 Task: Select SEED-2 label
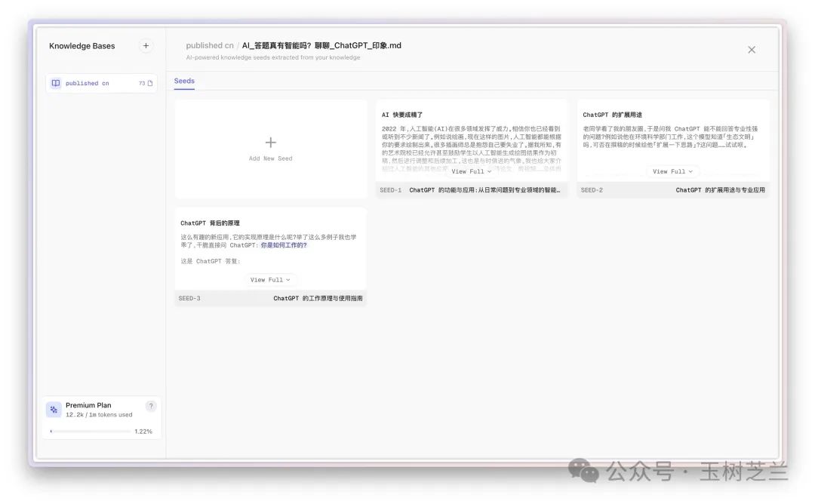click(592, 190)
